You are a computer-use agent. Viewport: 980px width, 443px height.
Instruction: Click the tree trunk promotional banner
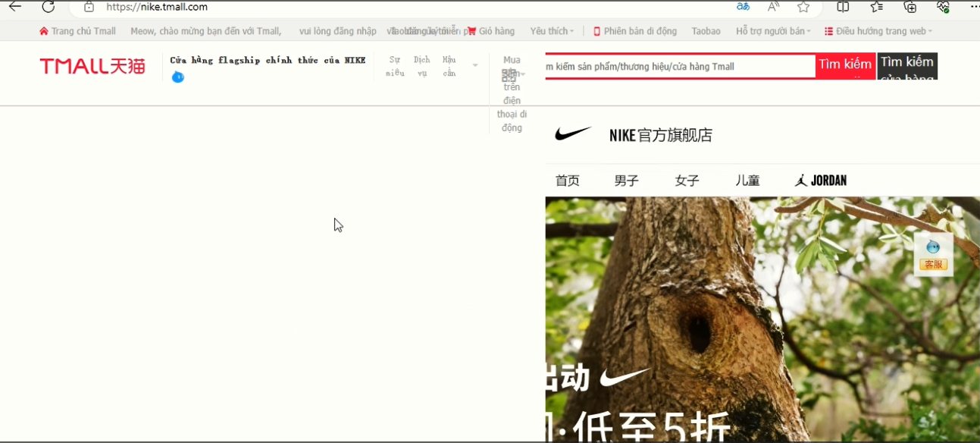762,319
